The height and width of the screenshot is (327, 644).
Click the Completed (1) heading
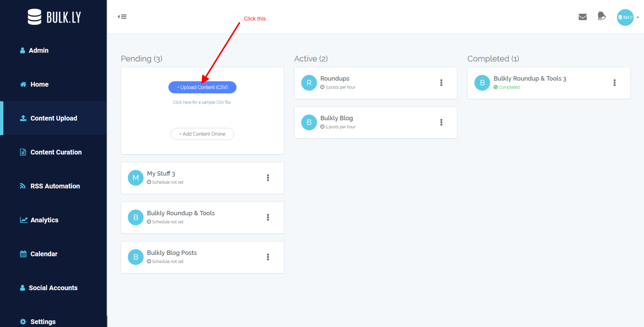pos(493,59)
